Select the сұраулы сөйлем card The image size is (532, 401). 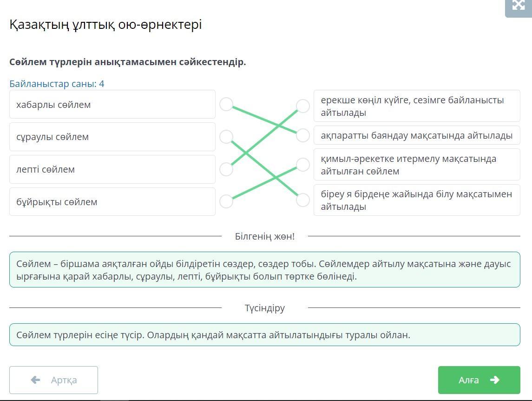click(112, 137)
